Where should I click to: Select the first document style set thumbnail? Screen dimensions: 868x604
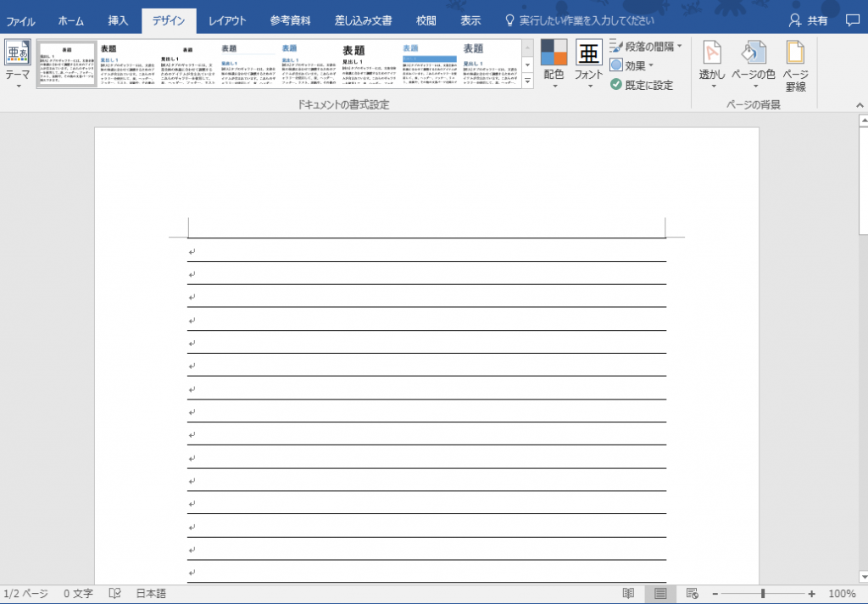[67, 63]
